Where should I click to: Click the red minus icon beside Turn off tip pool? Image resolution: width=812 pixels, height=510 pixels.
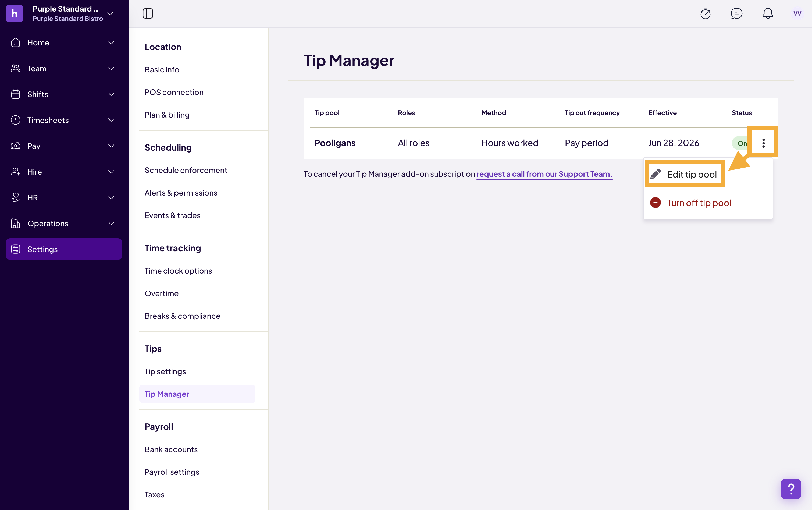[655, 203]
